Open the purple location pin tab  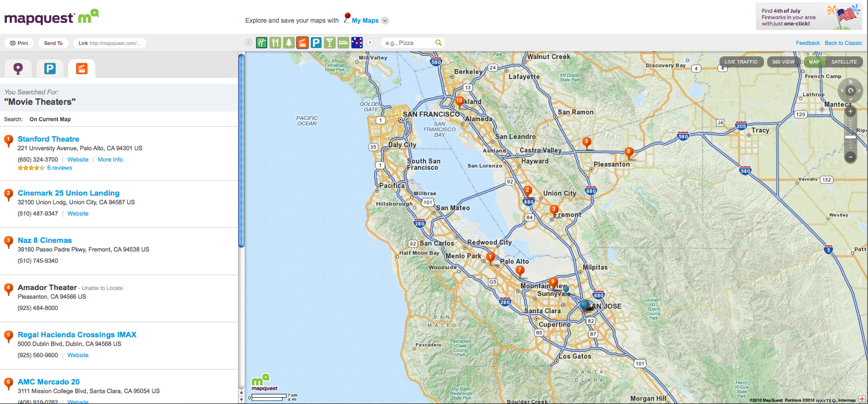click(18, 69)
